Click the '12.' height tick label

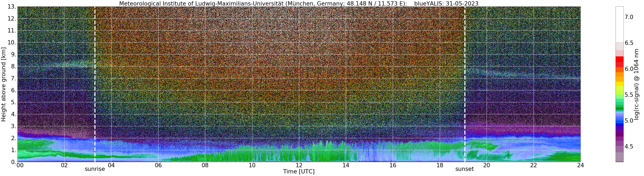[x=12, y=19]
